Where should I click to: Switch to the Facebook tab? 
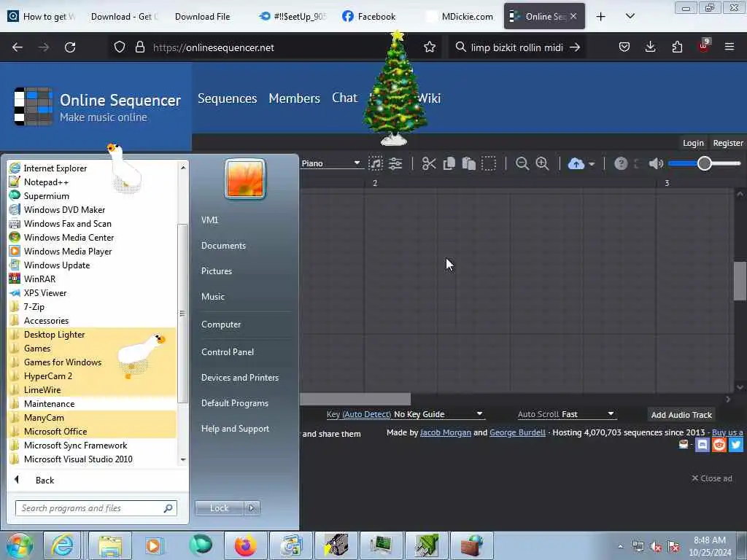tap(370, 16)
